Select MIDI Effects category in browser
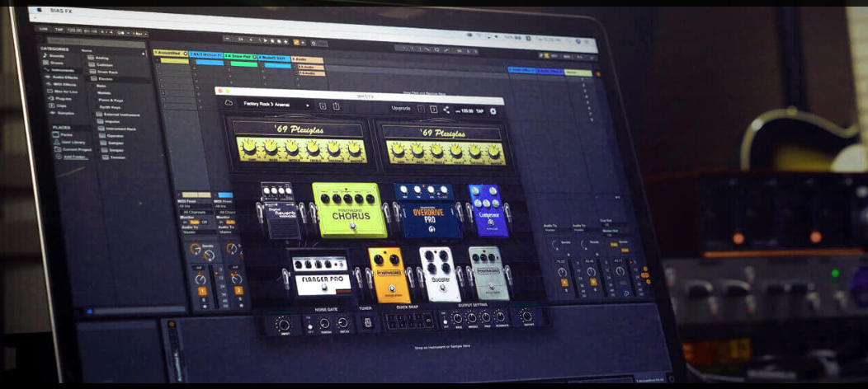The width and height of the screenshot is (868, 389). point(59,85)
